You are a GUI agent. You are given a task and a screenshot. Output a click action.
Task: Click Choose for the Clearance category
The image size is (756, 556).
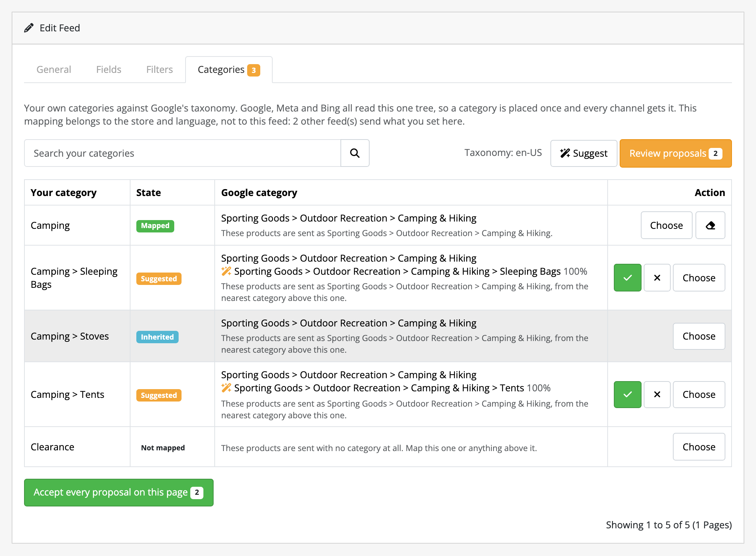pos(699,447)
